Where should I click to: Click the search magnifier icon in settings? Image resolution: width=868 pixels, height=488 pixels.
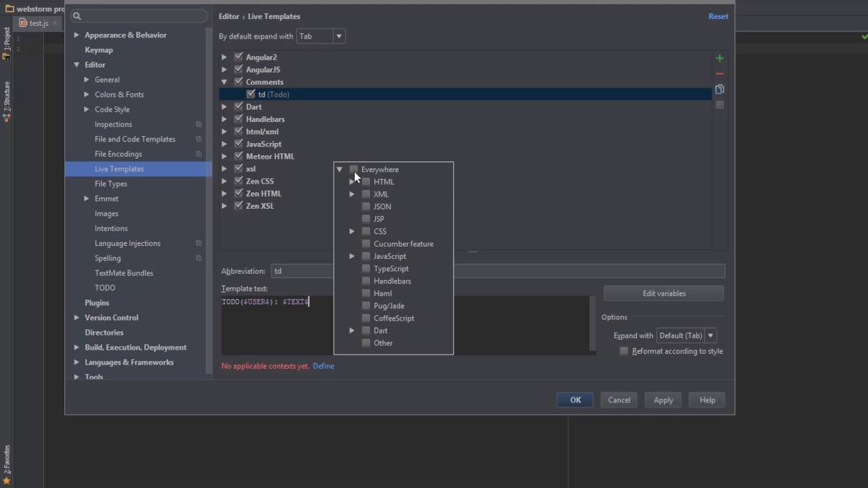(x=77, y=16)
